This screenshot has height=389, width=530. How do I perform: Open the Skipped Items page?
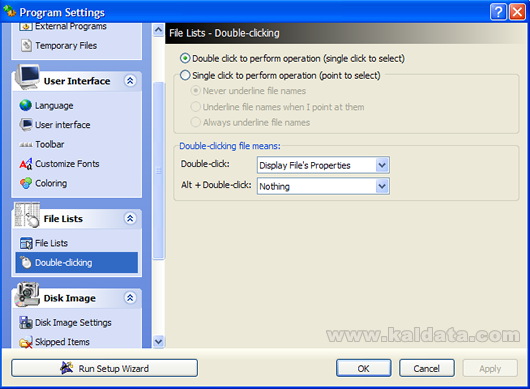(62, 342)
